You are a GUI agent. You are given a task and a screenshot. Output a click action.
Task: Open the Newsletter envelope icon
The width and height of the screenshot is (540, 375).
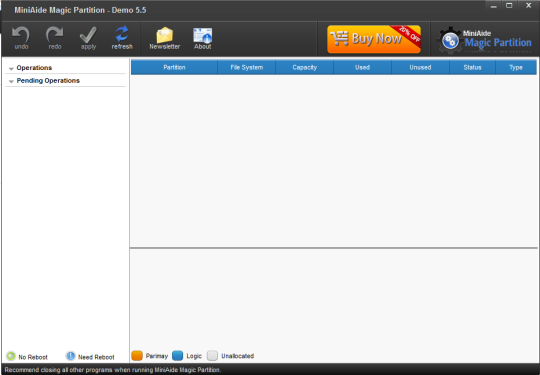tap(165, 35)
